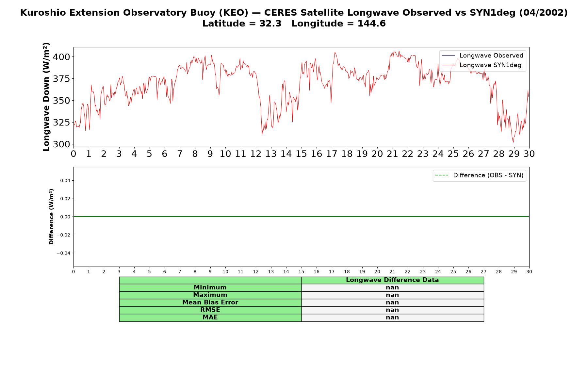The image size is (588, 392).
Task: Click the 400 tick on upper y-axis
Action: (x=61, y=57)
